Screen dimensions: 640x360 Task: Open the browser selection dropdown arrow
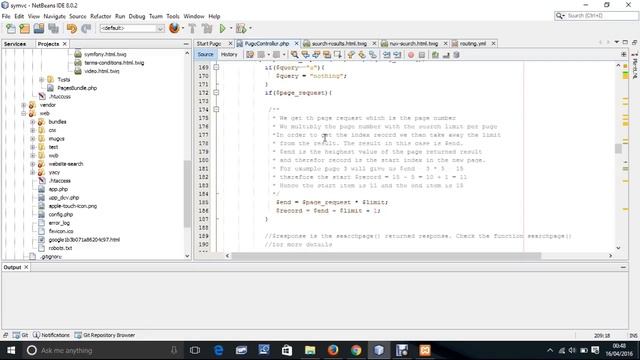[x=182, y=28]
